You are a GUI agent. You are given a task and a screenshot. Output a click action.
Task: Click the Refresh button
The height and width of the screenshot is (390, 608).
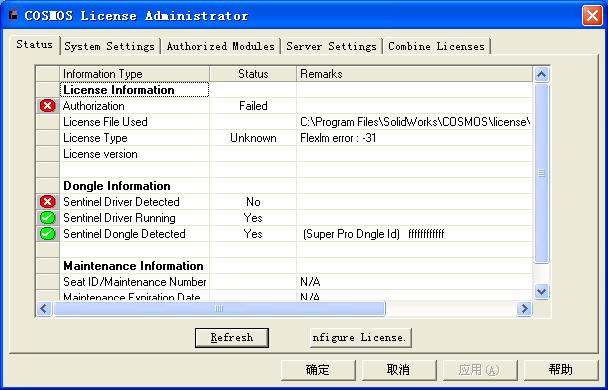[x=232, y=338]
